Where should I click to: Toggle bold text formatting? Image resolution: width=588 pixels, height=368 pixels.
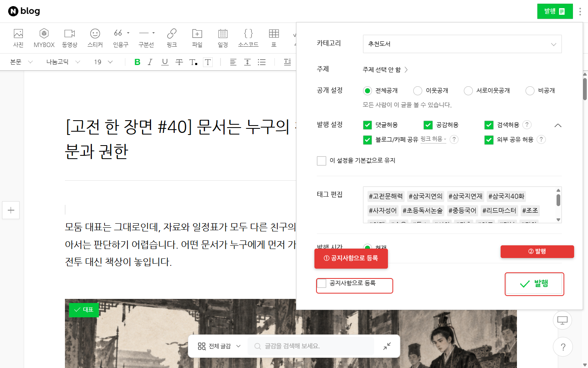click(137, 62)
